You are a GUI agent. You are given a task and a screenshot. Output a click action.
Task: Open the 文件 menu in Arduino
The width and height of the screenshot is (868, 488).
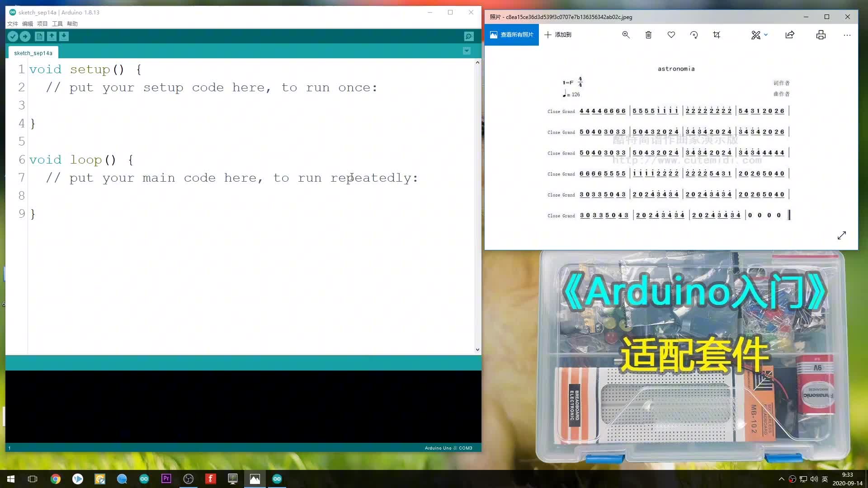(13, 24)
